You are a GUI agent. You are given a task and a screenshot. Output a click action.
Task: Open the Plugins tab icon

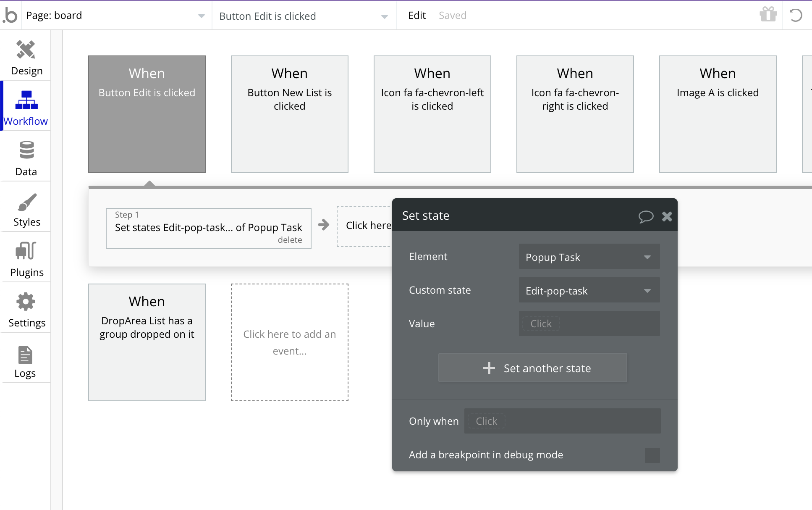pyautogui.click(x=26, y=251)
